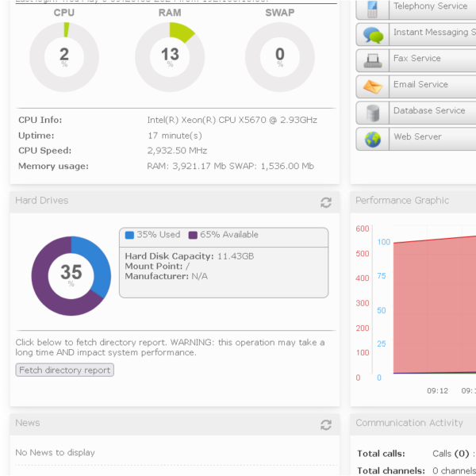
Task: Refresh the News panel
Action: 325,425
